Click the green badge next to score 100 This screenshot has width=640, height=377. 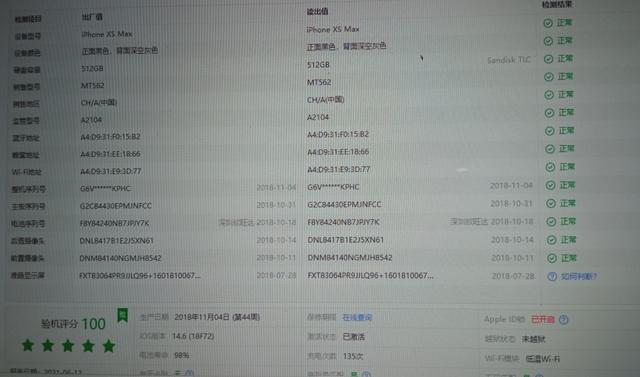tap(122, 315)
